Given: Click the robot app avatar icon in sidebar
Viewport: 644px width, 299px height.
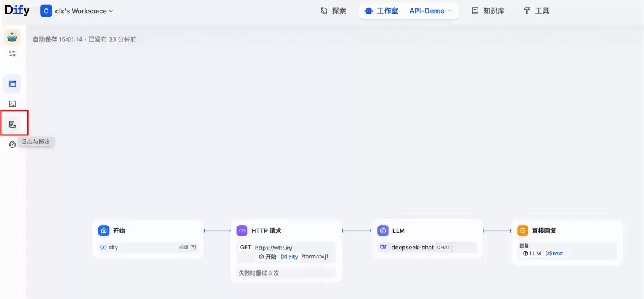Looking at the screenshot, I should (x=13, y=37).
